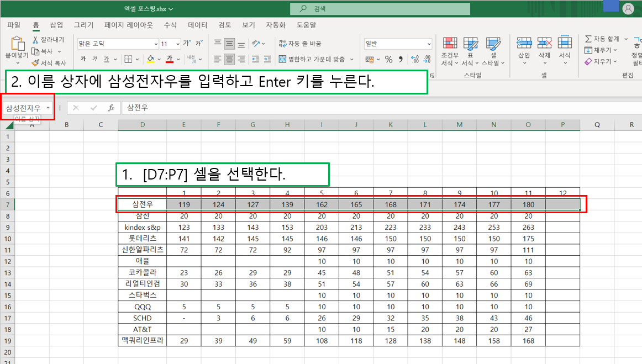Toggle Italic formatting (가)

[94, 59]
